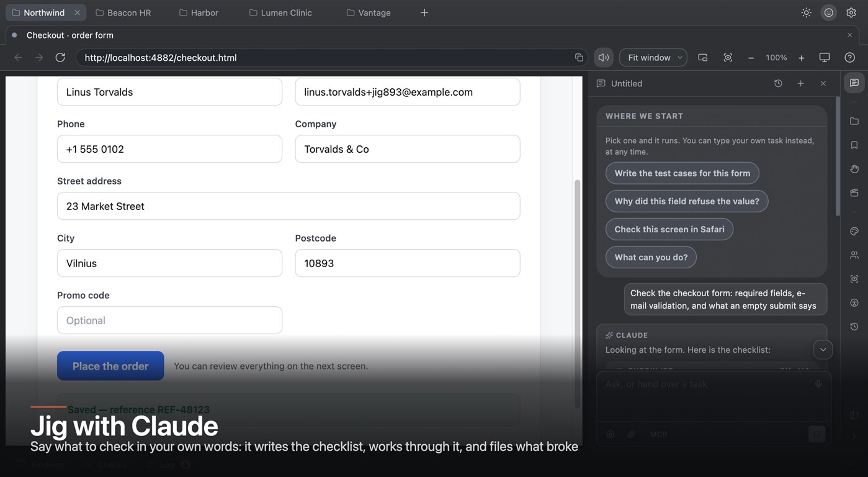Open the clapperboard icon in right sidebar
The width and height of the screenshot is (868, 477).
[854, 193]
